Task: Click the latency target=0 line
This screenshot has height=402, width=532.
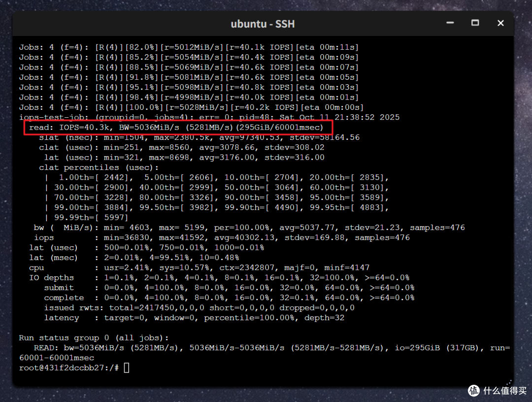Action: [x=194, y=318]
